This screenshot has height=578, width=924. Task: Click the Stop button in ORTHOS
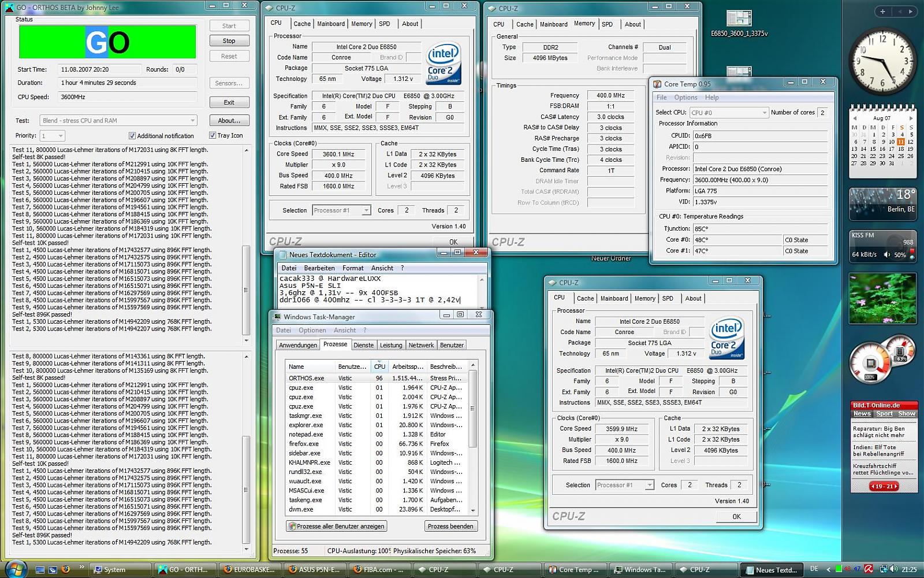tap(229, 41)
